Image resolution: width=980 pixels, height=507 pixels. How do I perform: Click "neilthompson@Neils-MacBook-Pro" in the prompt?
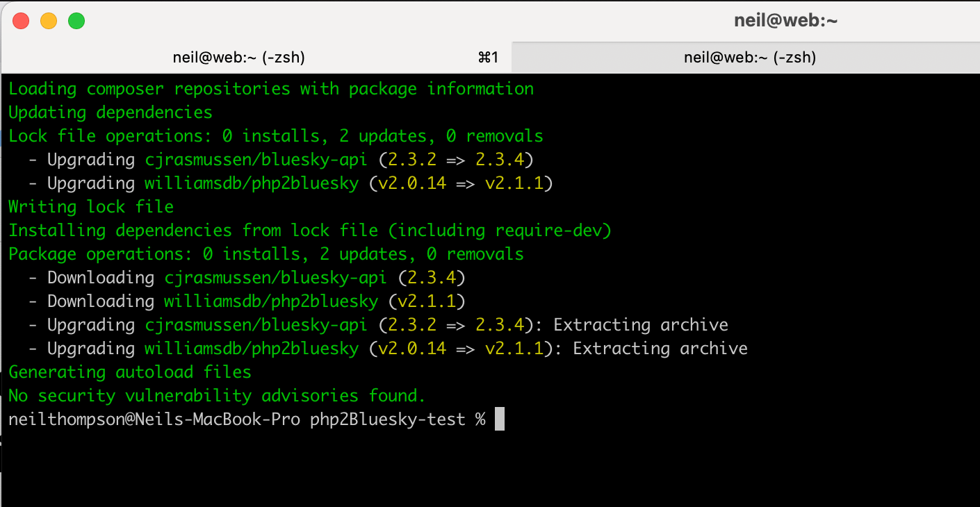154,419
